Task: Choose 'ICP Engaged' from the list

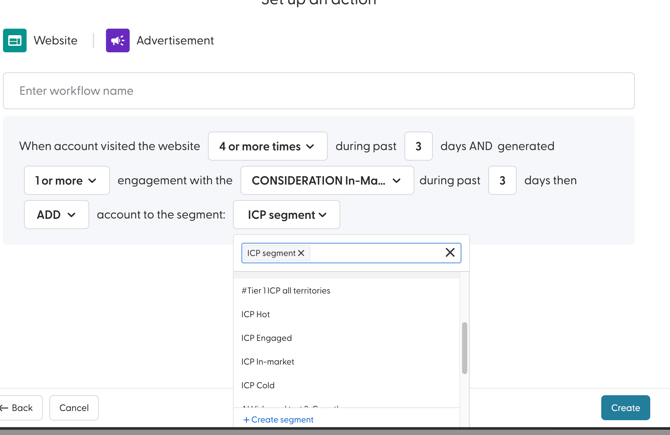Action: [266, 338]
